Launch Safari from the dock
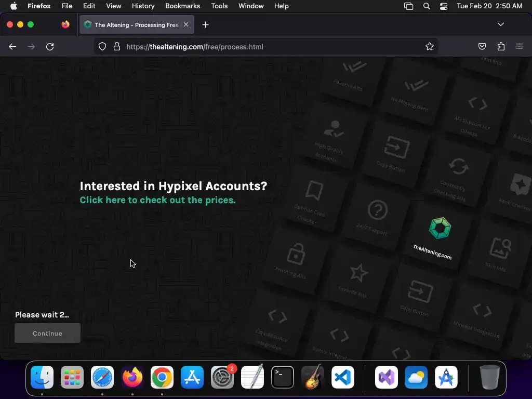This screenshot has width=532, height=399. click(x=102, y=377)
